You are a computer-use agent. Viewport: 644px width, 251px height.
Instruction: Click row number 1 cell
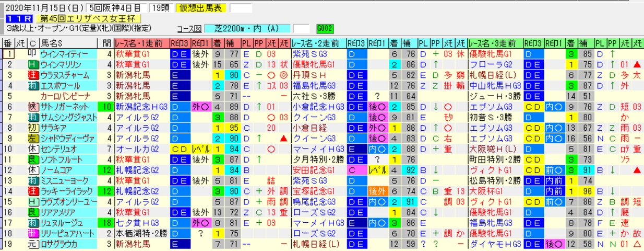click(8, 54)
